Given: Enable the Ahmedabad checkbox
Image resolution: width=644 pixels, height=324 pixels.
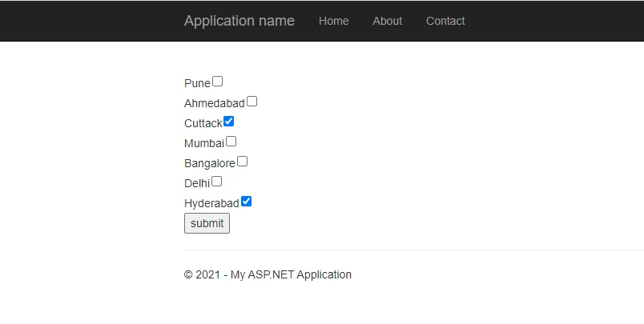Looking at the screenshot, I should 252,102.
